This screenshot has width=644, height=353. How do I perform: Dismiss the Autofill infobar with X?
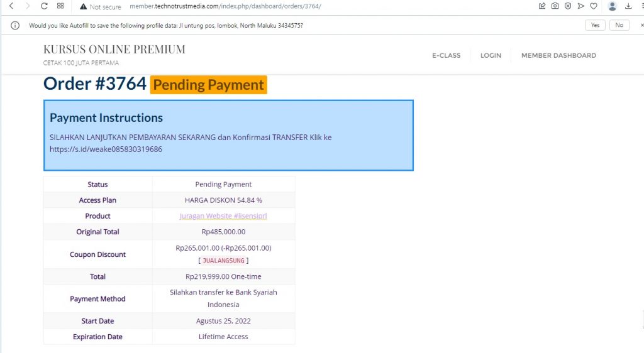pyautogui.click(x=641, y=25)
